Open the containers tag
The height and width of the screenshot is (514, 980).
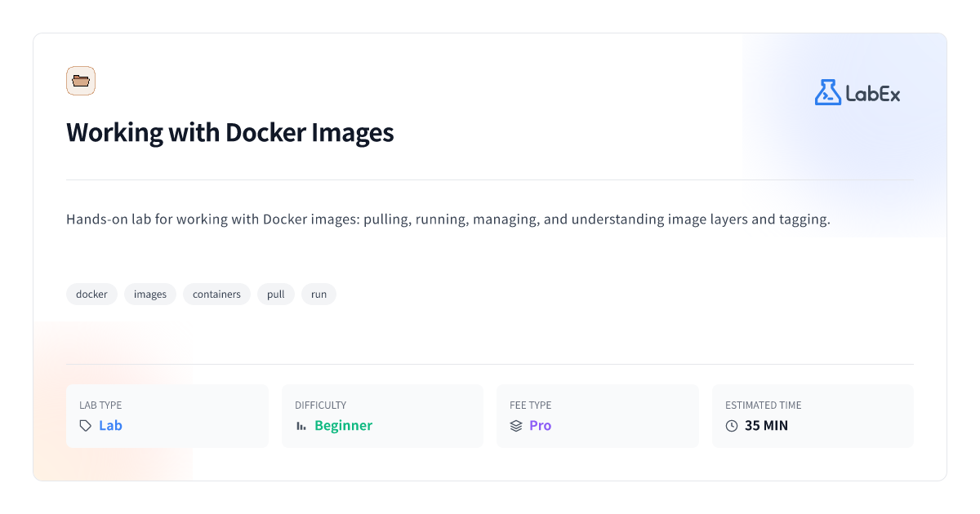pos(216,294)
